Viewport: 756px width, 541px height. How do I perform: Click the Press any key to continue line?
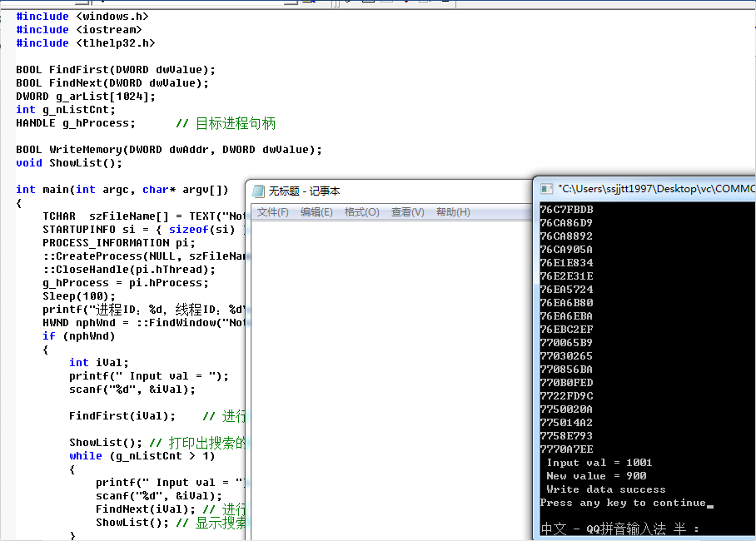click(x=623, y=503)
